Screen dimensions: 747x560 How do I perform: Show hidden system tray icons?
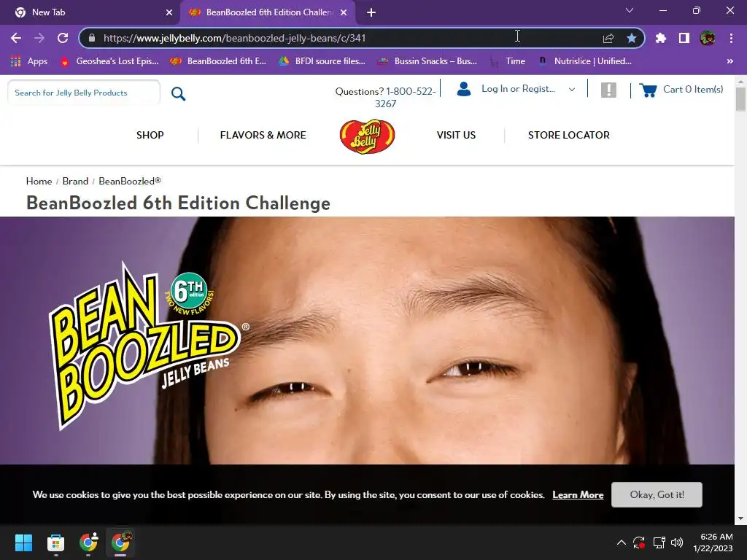pos(622,542)
